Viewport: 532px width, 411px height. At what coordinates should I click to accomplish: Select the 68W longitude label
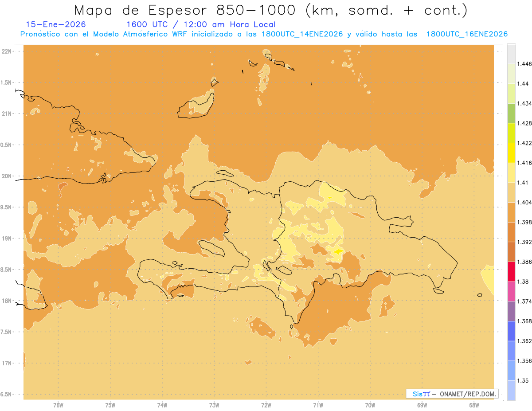click(x=474, y=405)
